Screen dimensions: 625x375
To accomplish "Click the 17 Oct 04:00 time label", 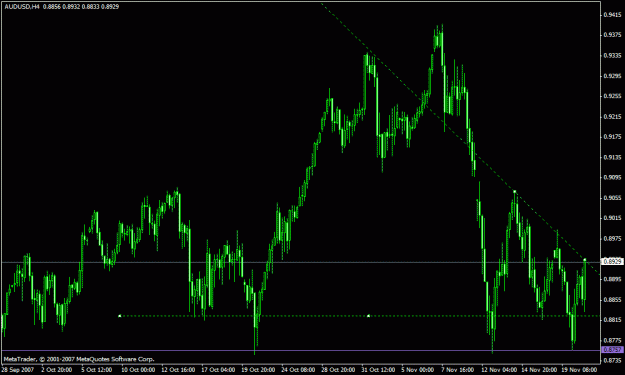I will (x=218, y=370).
